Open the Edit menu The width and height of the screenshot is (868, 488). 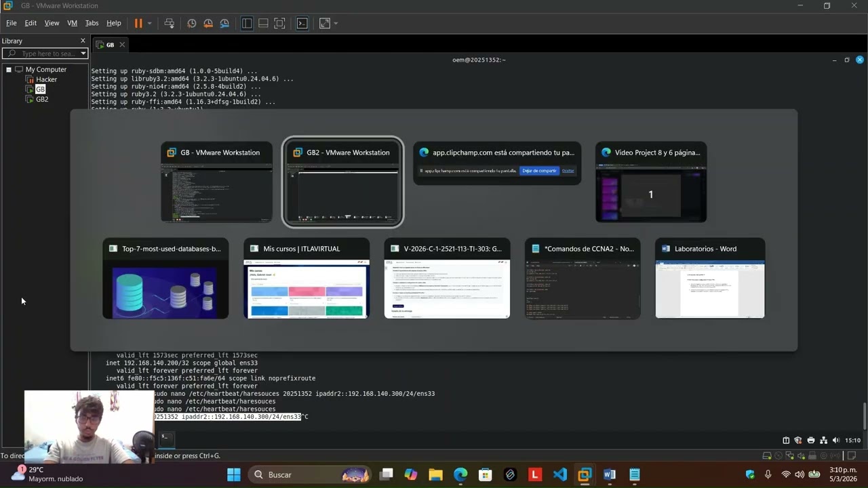click(31, 23)
